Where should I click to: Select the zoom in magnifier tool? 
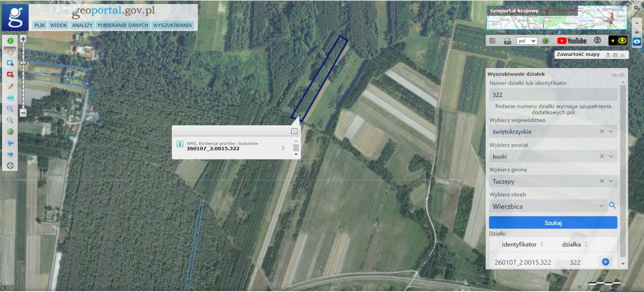pyautogui.click(x=10, y=109)
